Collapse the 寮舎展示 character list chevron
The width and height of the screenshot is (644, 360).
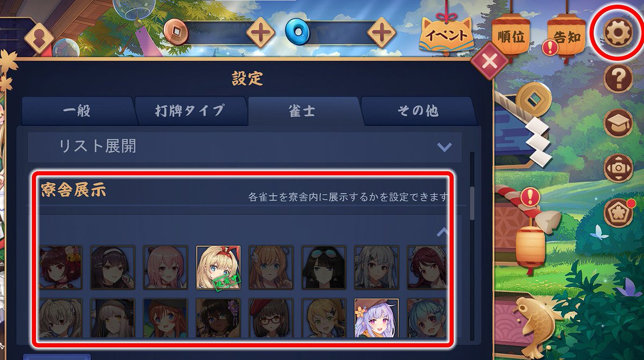click(x=443, y=232)
